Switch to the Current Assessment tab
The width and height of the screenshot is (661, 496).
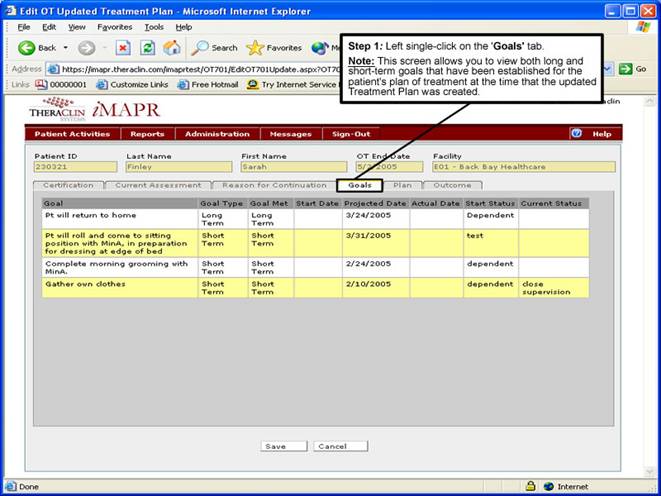[157, 185]
